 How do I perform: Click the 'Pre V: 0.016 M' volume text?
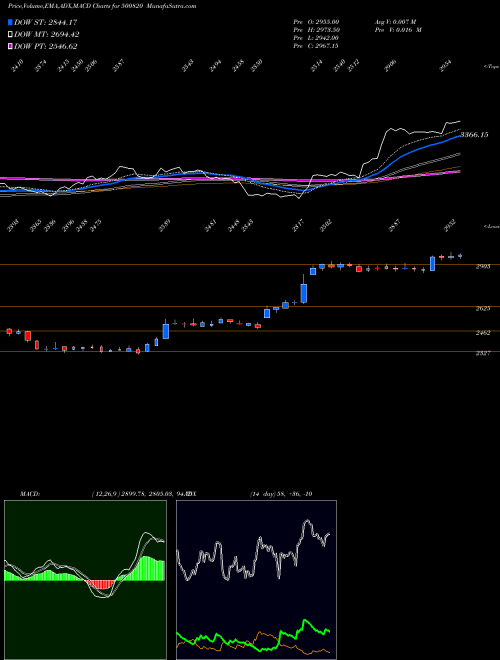click(x=398, y=30)
